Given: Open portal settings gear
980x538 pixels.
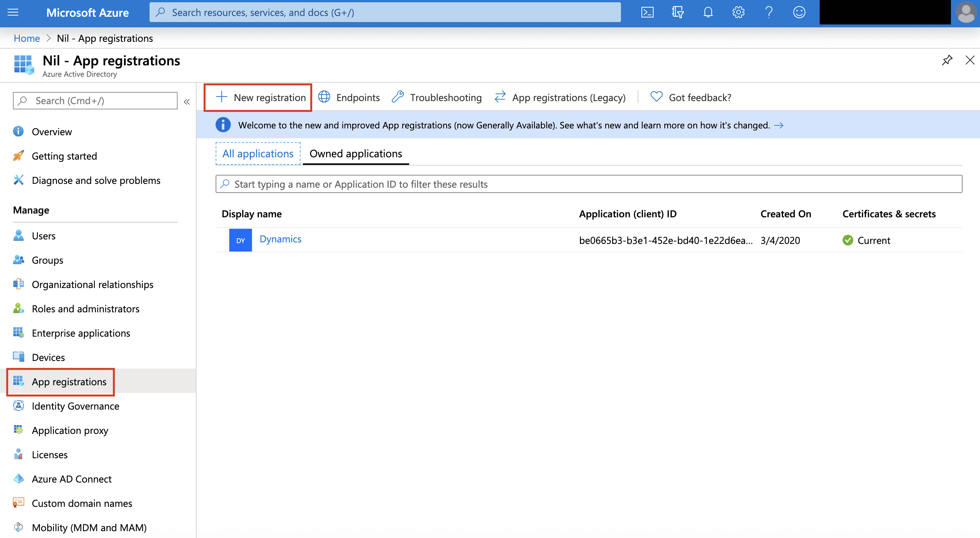Looking at the screenshot, I should (739, 12).
